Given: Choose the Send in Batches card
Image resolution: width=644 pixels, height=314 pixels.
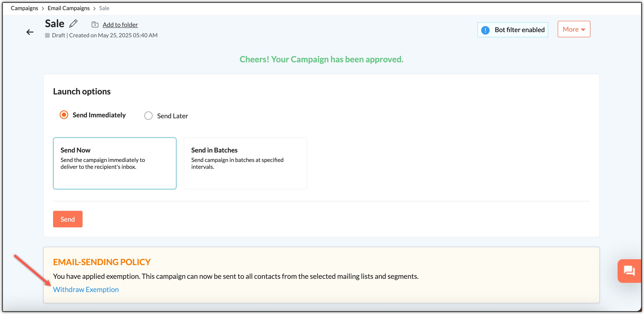Looking at the screenshot, I should [x=245, y=163].
